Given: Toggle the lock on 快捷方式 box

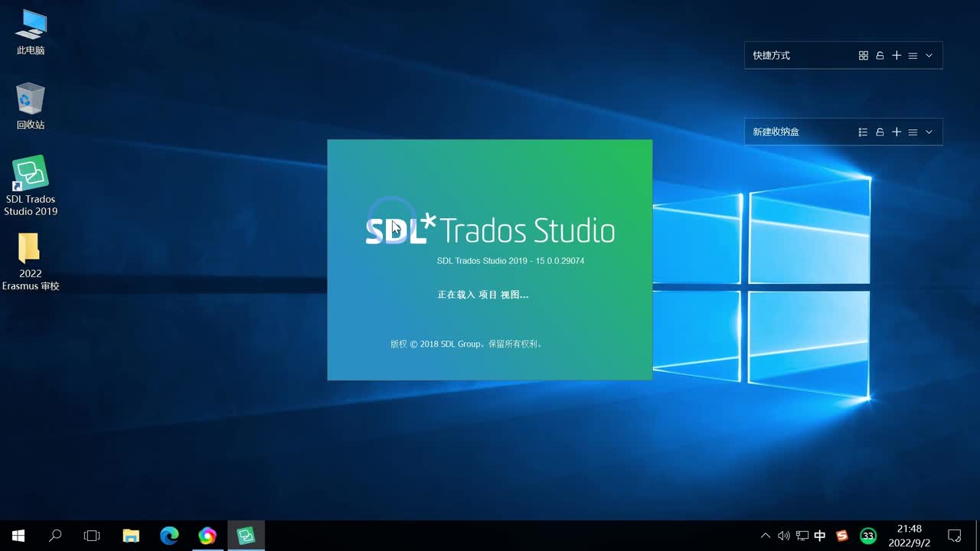Looking at the screenshot, I should coord(880,56).
